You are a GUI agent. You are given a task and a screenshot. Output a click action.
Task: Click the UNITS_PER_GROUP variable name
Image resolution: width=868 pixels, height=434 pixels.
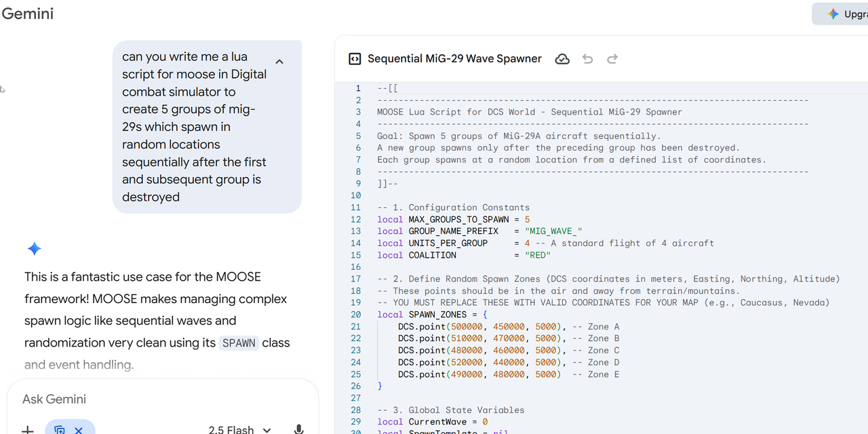[x=448, y=243]
